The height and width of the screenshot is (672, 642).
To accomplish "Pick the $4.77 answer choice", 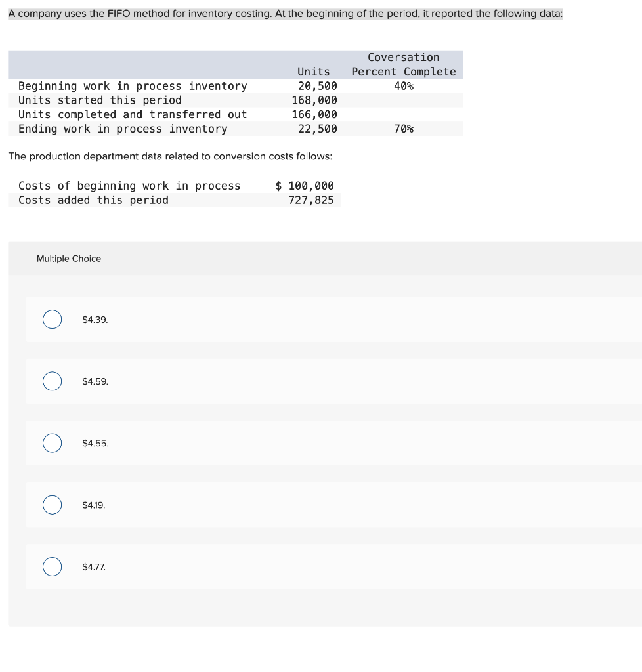I will [52, 566].
